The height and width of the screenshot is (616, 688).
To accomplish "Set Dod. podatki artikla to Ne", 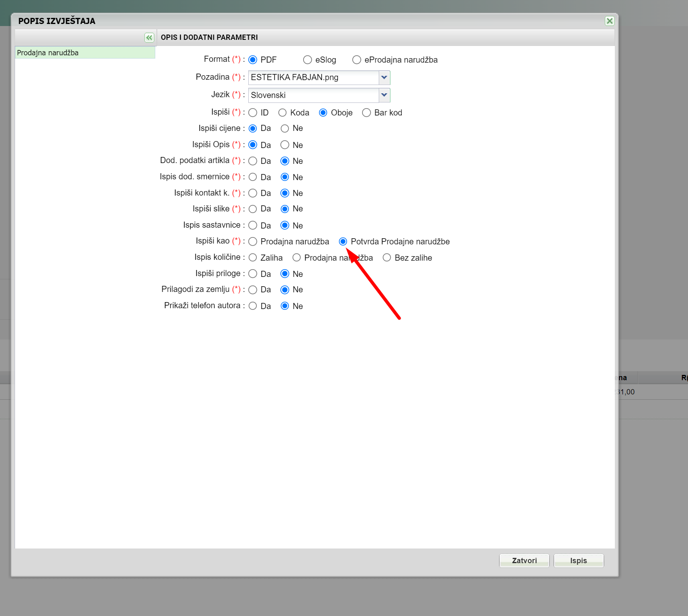I will (x=285, y=161).
